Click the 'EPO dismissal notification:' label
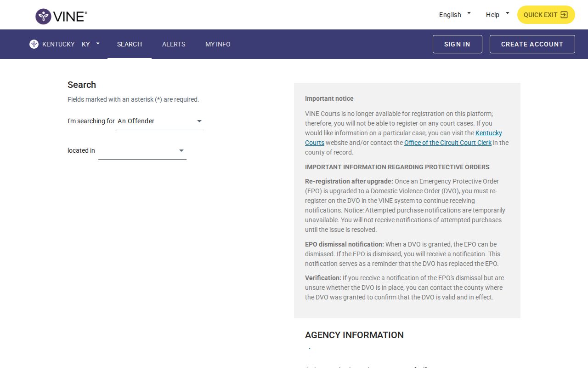 pos(345,244)
